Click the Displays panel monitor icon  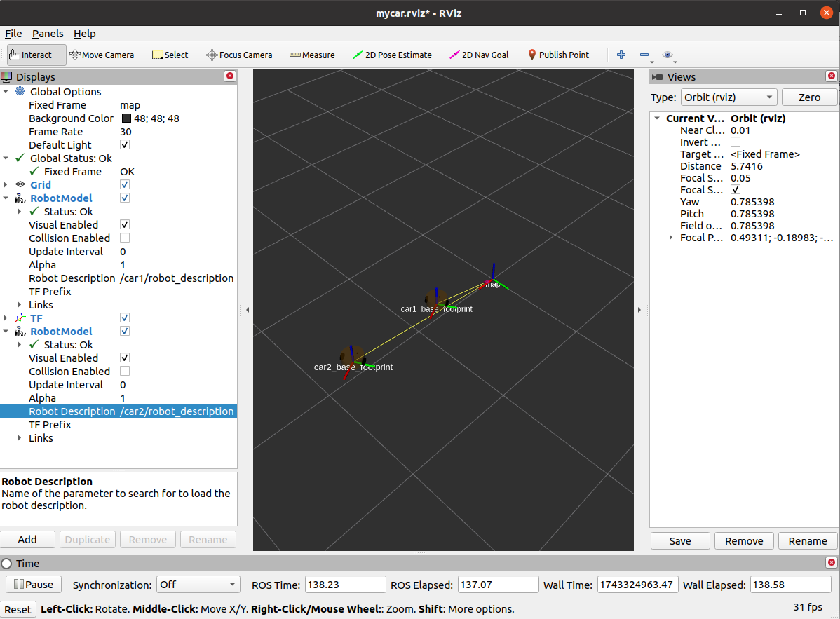[6, 76]
